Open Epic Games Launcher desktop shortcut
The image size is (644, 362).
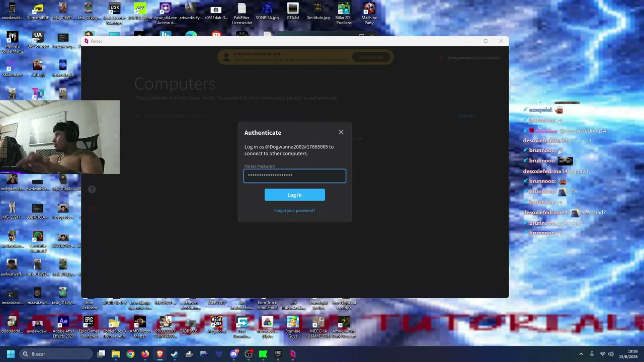(89, 328)
